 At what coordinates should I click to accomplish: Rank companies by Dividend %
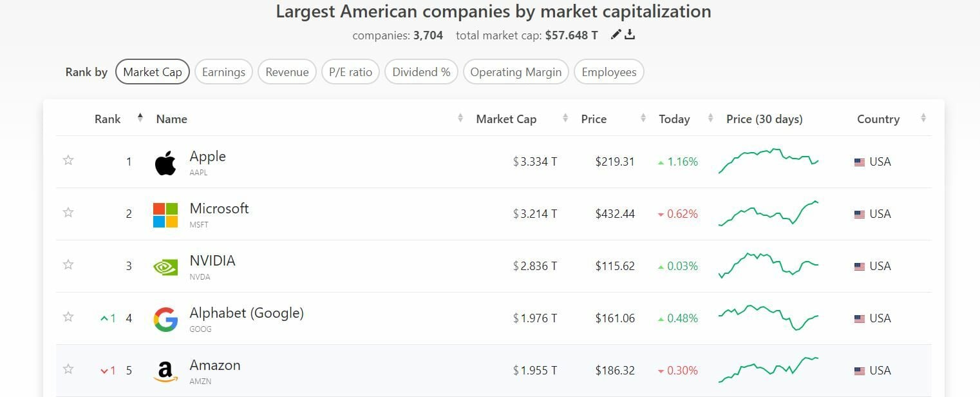(421, 72)
